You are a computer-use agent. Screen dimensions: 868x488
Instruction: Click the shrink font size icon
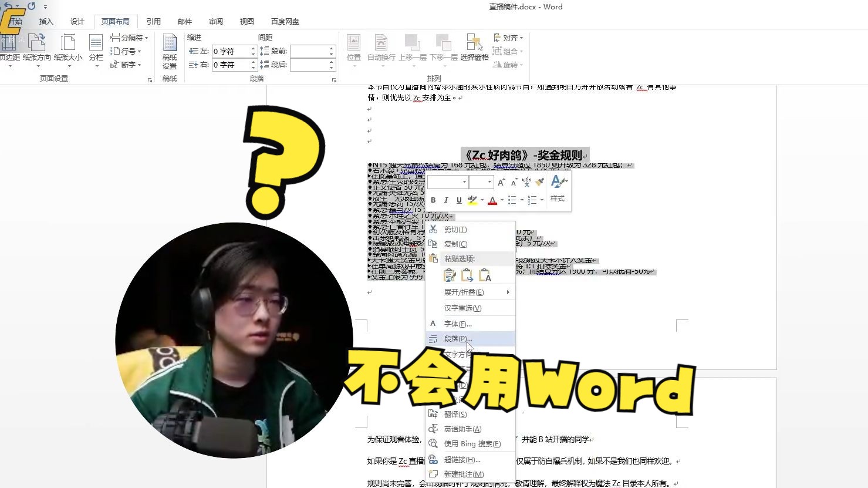tap(514, 182)
